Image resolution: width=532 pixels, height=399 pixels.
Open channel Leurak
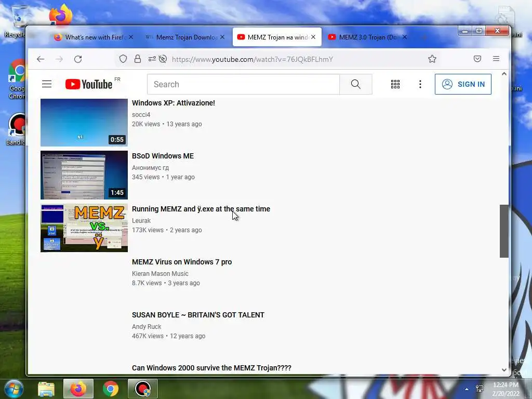(141, 220)
